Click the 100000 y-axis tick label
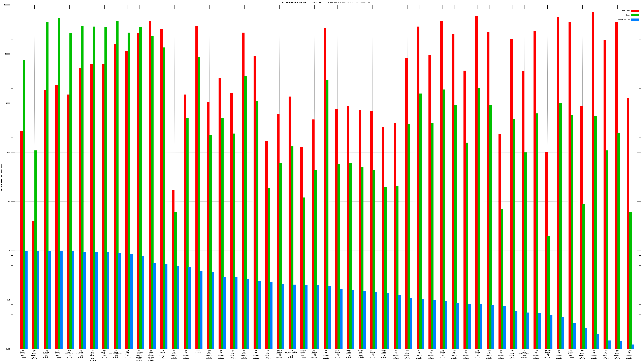 7,5
